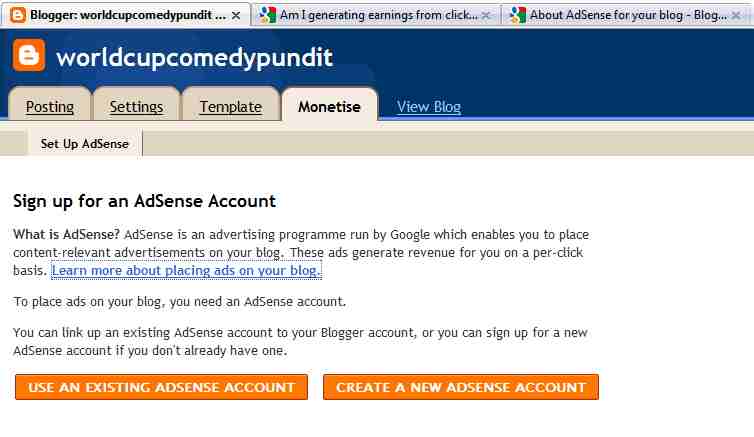The image size is (754, 437).
Task: Click the Google favicon on 'Am I generating earnings' tab
Action: point(267,15)
